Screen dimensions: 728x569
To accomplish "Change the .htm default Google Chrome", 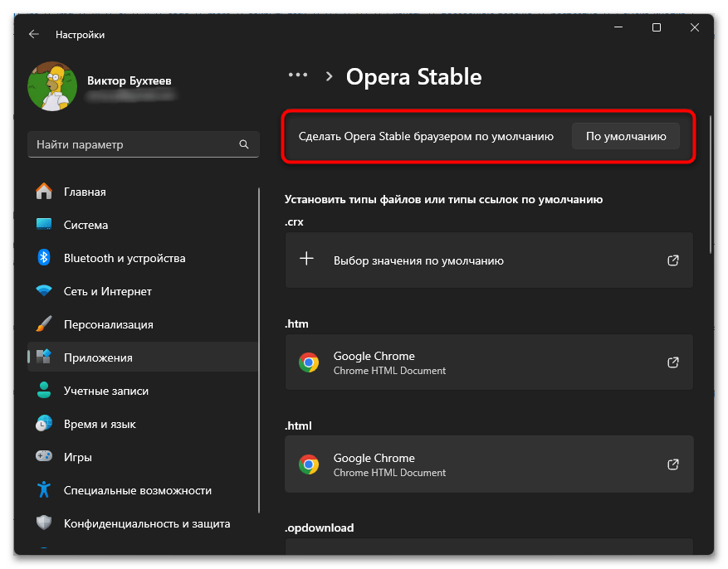I will pyautogui.click(x=489, y=362).
